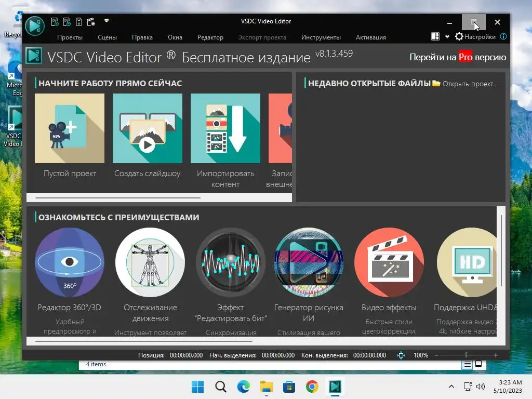The width and height of the screenshot is (532, 399).
Task: Adjust the zoom slider in status bar
Action: [x=466, y=355]
